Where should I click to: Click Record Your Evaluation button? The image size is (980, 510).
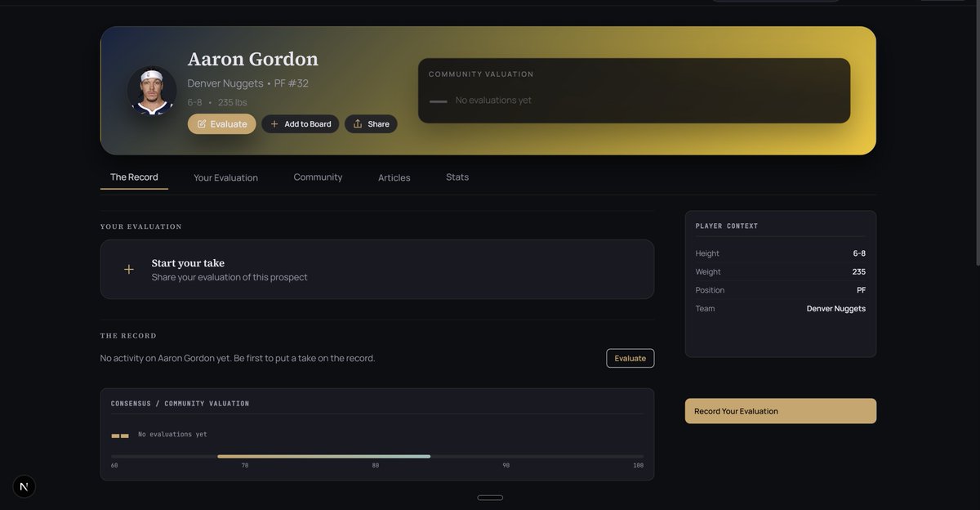(x=781, y=411)
